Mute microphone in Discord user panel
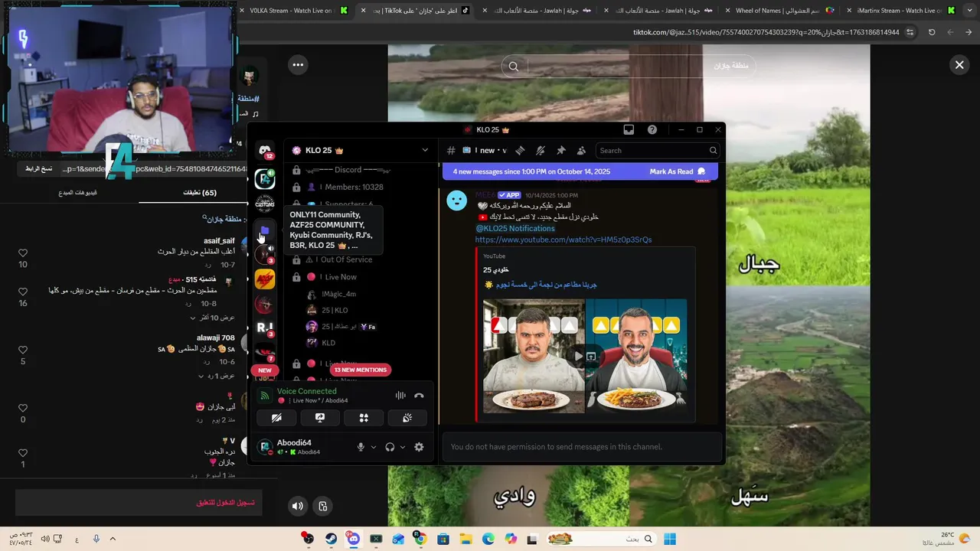The height and width of the screenshot is (551, 980). click(361, 447)
